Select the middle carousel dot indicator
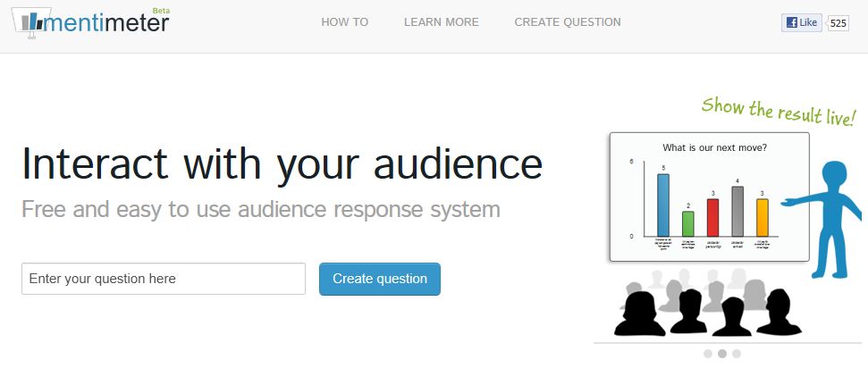The height and width of the screenshot is (368, 868). coord(722,354)
